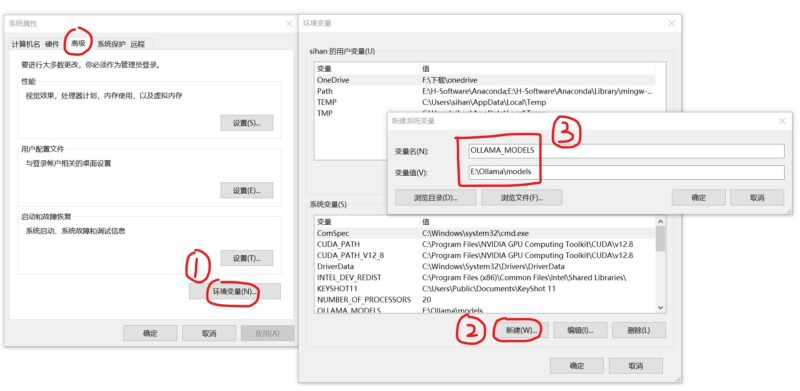Click the 应用(A) button in System Properties
This screenshot has height=391, width=800.
[x=267, y=333]
